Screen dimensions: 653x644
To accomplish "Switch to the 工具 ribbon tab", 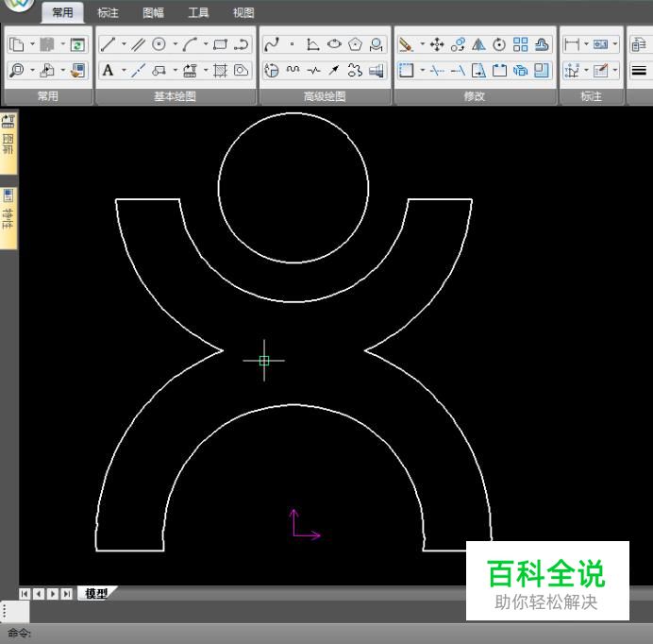I will (x=198, y=12).
